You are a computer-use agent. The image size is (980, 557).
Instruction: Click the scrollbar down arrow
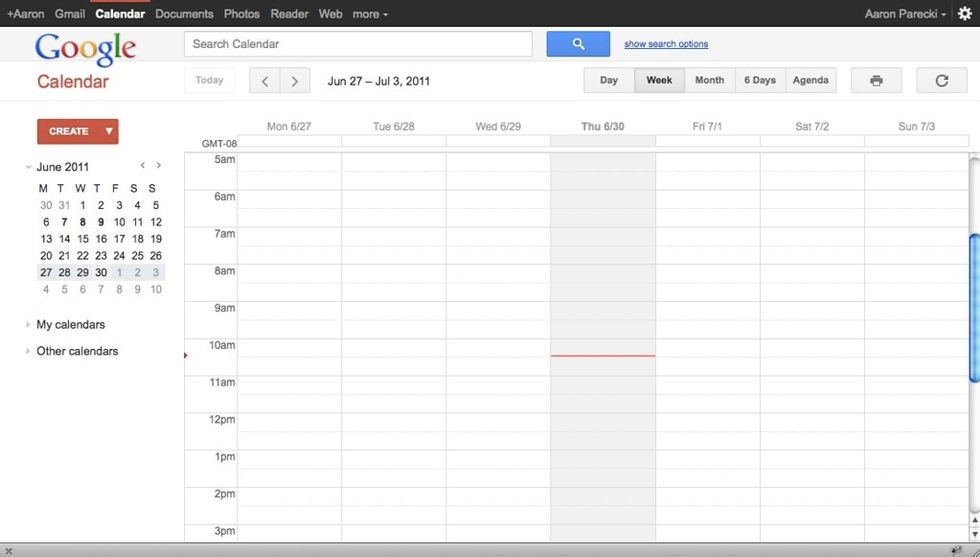[974, 534]
